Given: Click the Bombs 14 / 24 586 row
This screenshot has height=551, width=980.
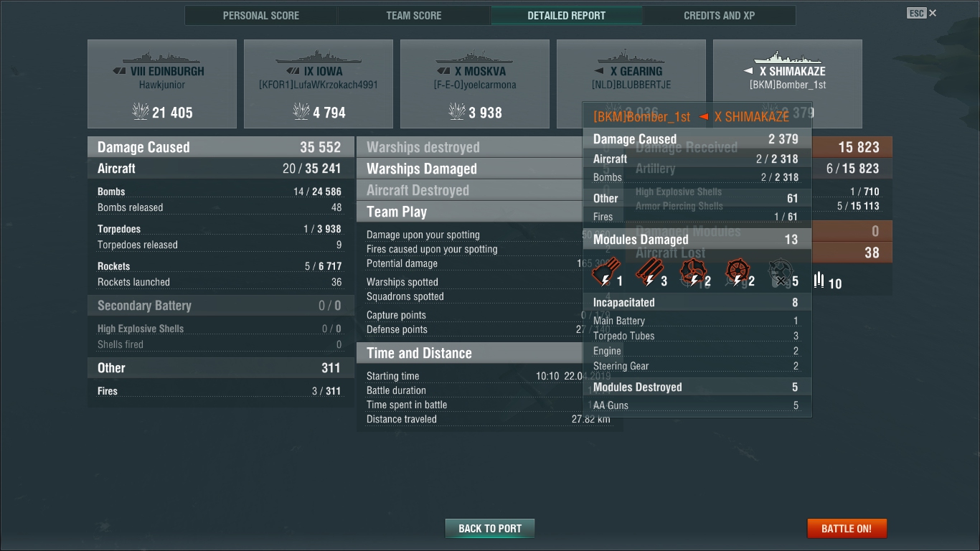Looking at the screenshot, I should (220, 192).
